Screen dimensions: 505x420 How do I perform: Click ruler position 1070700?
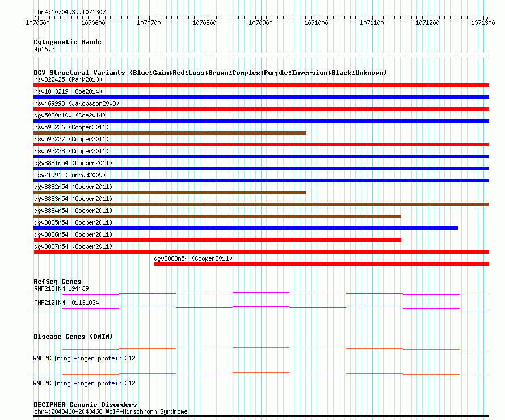149,23
